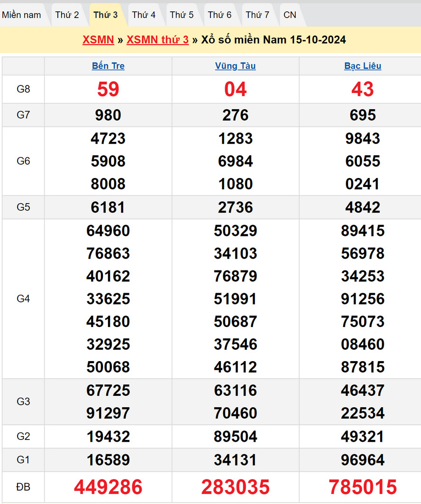Open the Bến Tre province link

(108, 66)
